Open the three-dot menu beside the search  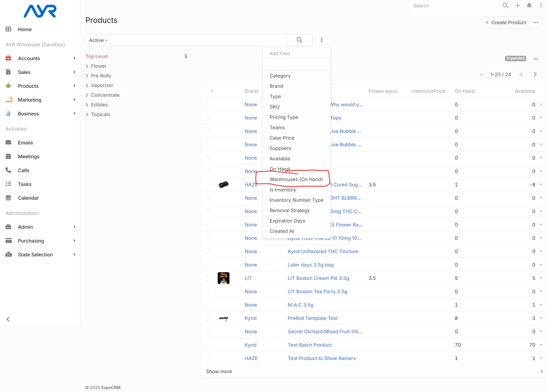[x=321, y=40]
